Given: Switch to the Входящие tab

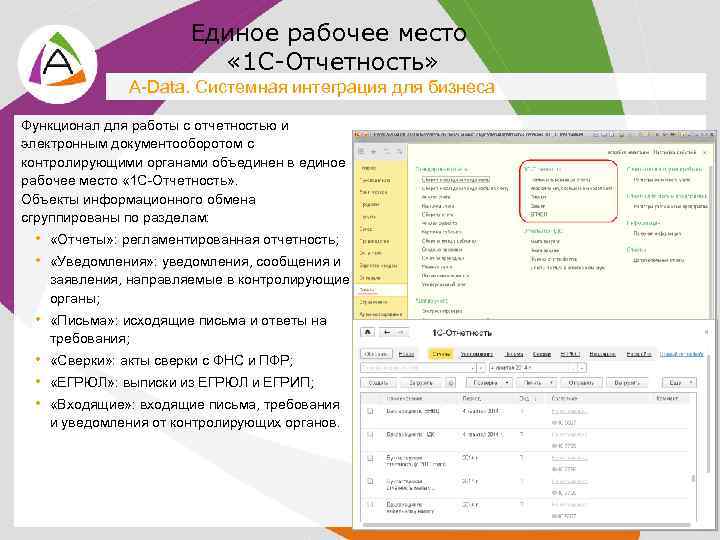Looking at the screenshot, I should (602, 354).
